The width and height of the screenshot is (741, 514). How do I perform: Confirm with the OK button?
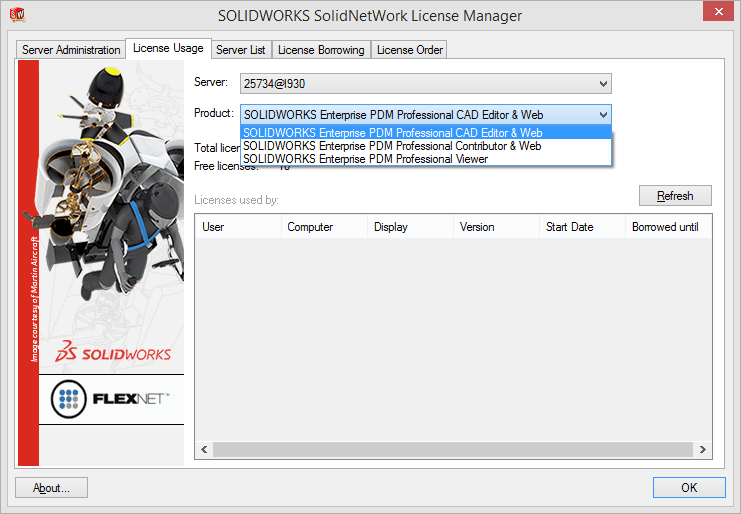tap(689, 488)
